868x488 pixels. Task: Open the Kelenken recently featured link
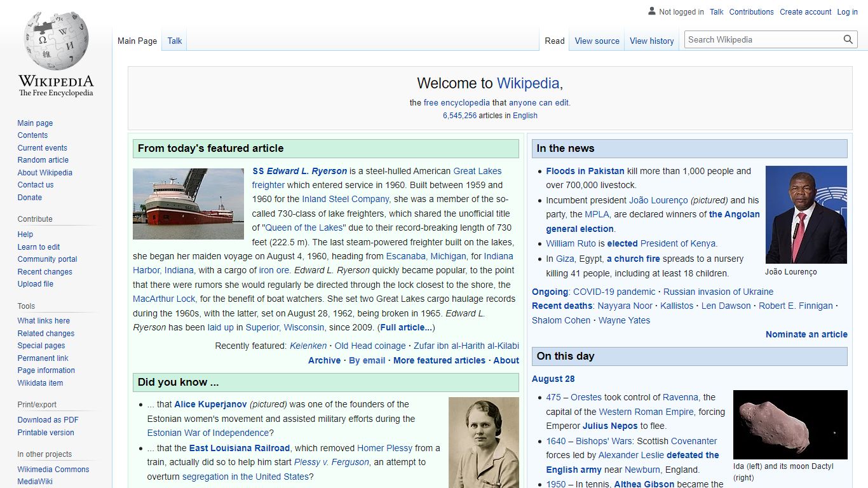point(308,346)
